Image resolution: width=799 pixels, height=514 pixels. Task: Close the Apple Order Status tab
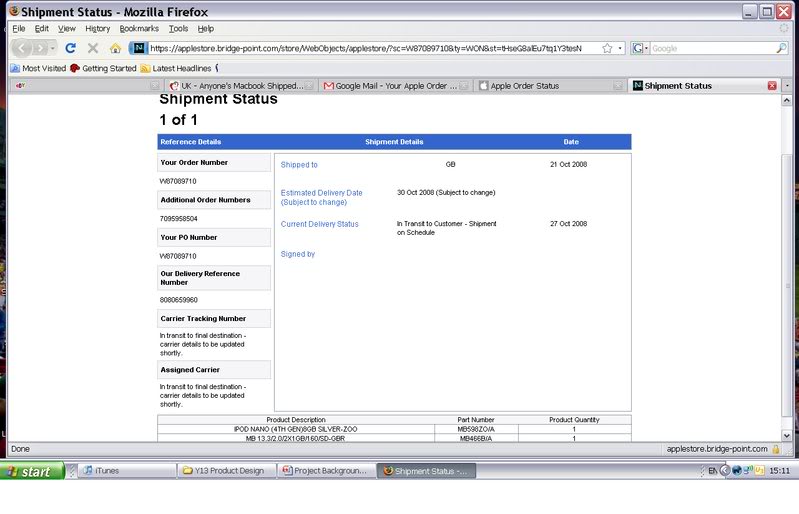click(618, 86)
